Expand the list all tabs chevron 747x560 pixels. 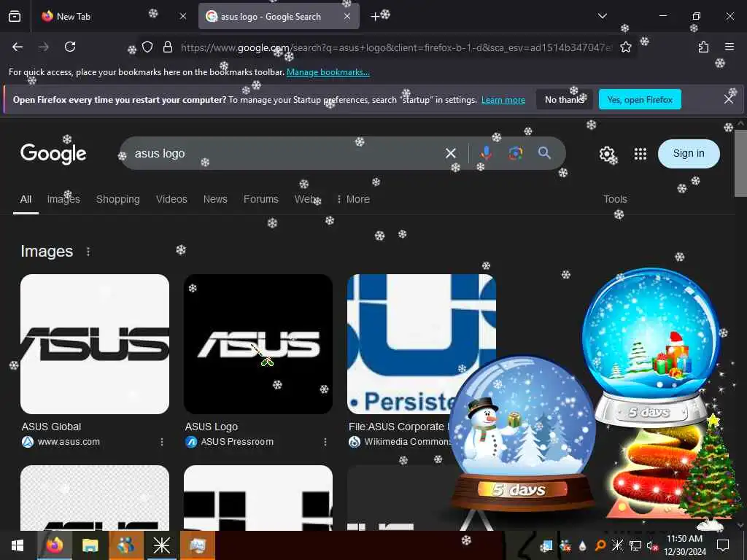602,16
